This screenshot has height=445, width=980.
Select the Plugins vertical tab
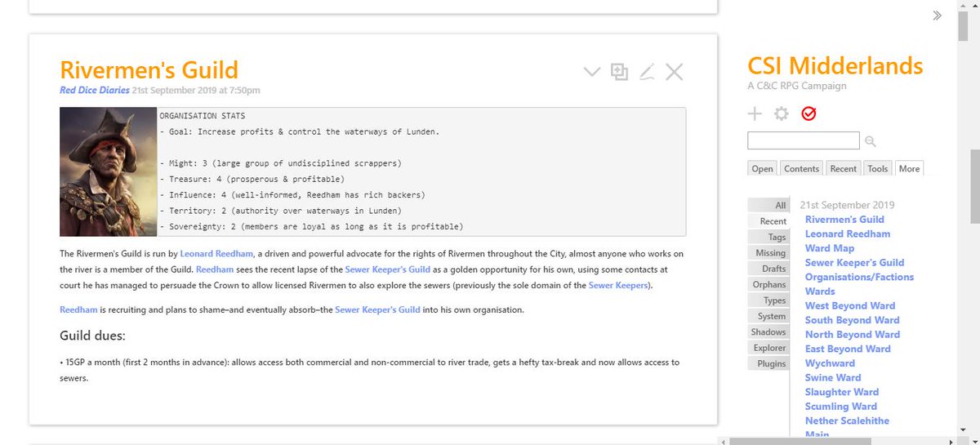point(768,363)
